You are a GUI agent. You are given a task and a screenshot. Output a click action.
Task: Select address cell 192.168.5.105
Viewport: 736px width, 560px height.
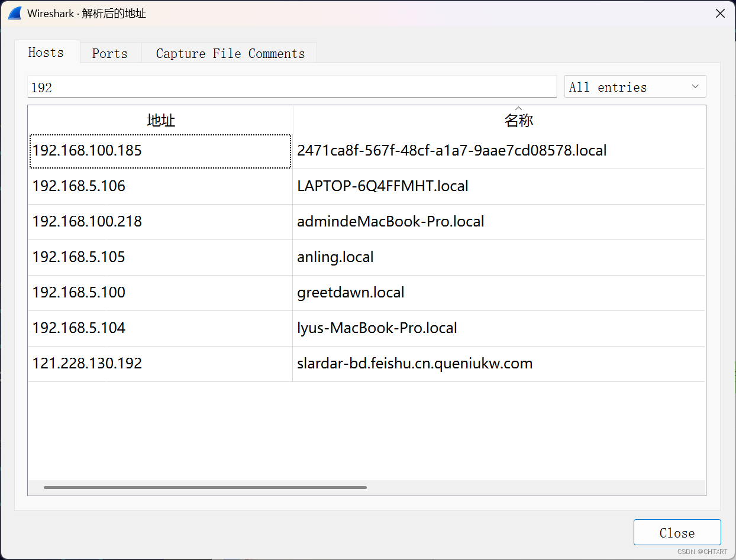pos(160,258)
